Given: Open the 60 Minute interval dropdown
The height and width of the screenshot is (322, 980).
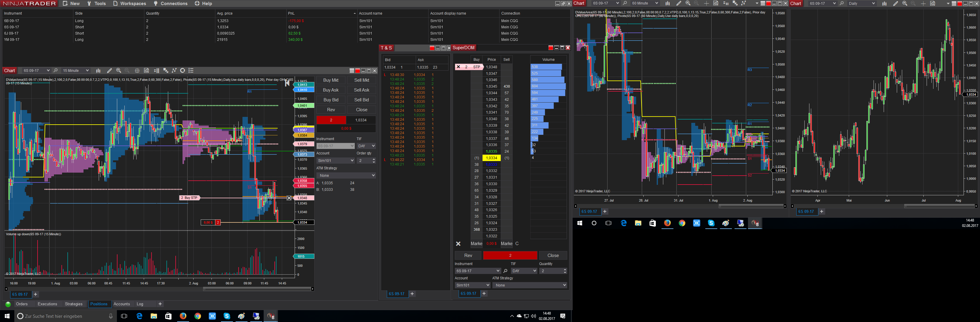Looking at the screenshot, I should [x=644, y=3].
